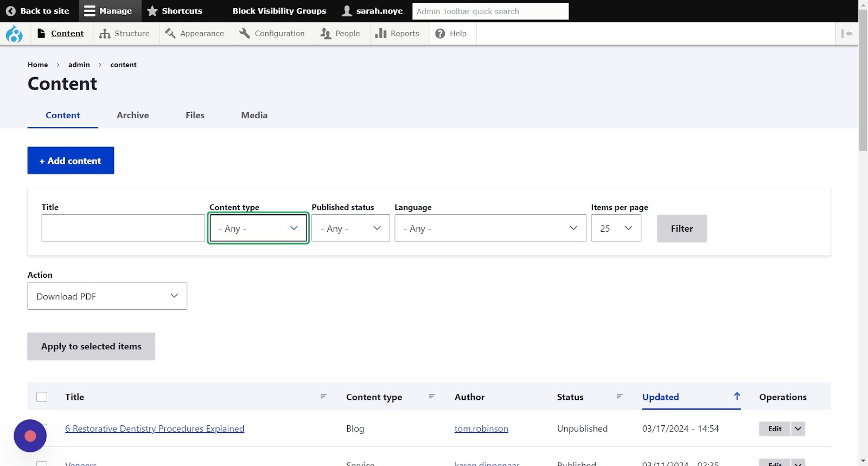The height and width of the screenshot is (466, 868).
Task: Open 6 Restorative Dentistry Procedures Explained link
Action: (155, 429)
